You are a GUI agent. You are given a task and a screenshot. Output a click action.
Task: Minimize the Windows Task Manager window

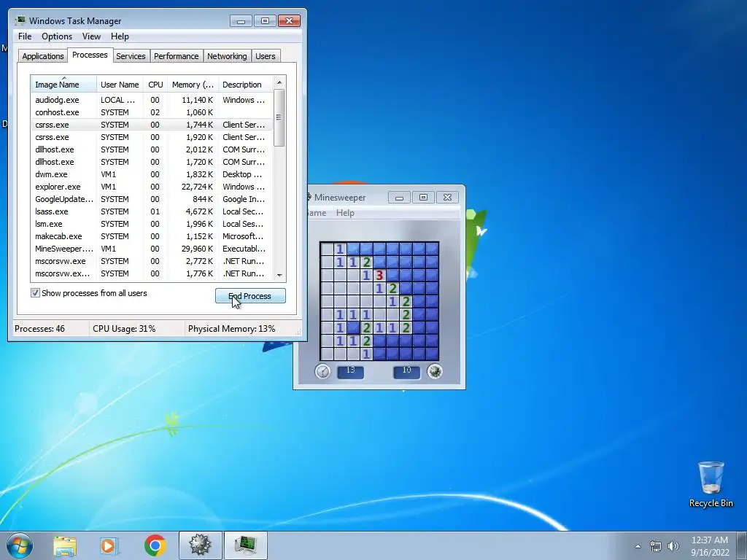click(241, 21)
